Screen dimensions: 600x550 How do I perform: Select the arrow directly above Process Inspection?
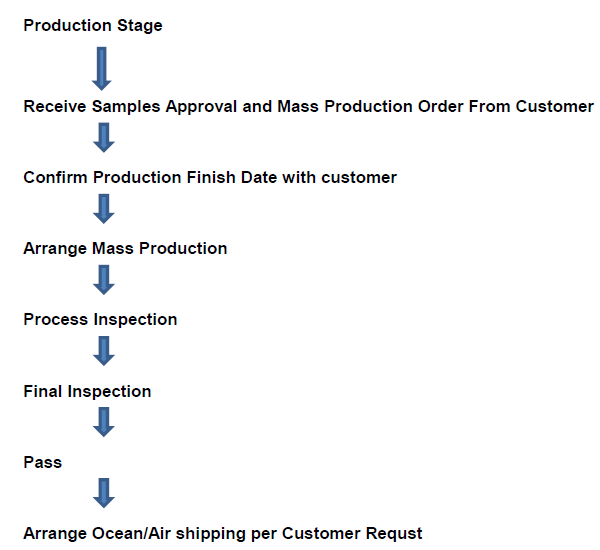103,279
